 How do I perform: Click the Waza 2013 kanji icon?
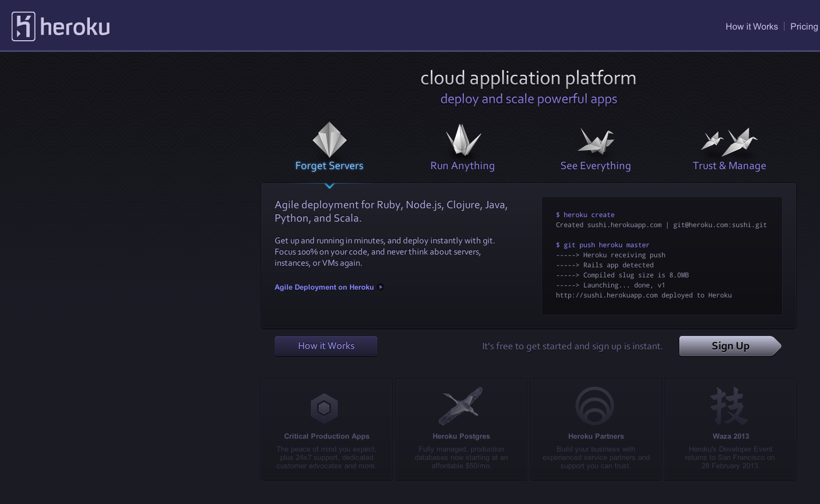729,406
